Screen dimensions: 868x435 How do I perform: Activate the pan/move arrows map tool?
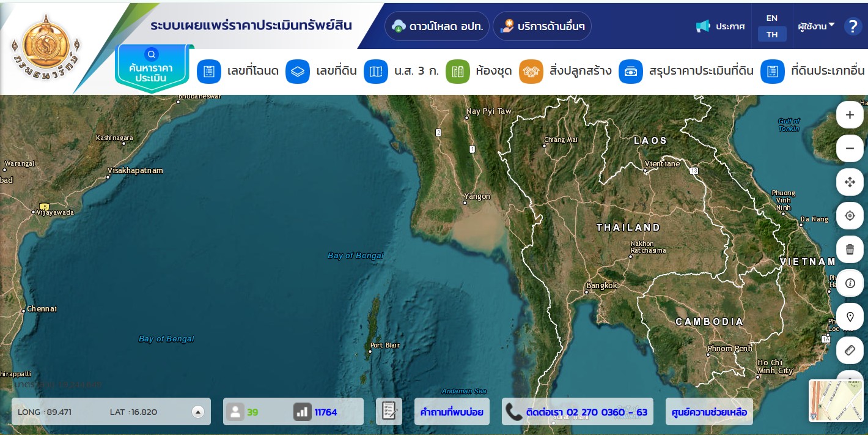850,182
